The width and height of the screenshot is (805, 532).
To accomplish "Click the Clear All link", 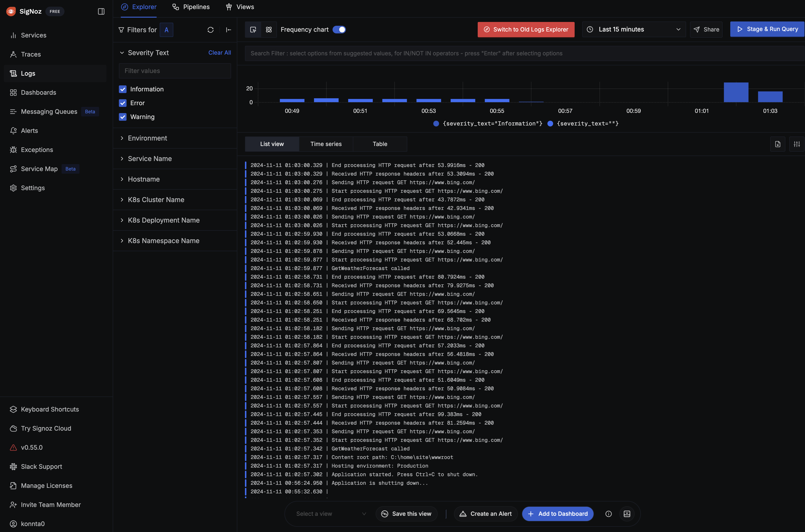I will [219, 52].
